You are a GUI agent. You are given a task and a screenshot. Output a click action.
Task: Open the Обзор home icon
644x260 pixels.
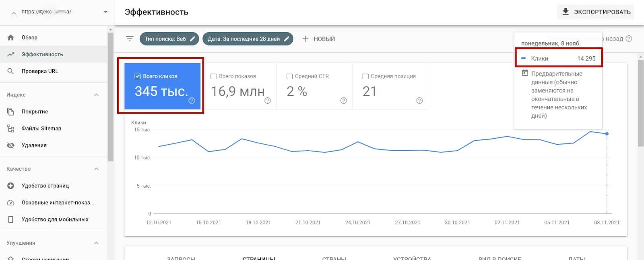coord(11,37)
